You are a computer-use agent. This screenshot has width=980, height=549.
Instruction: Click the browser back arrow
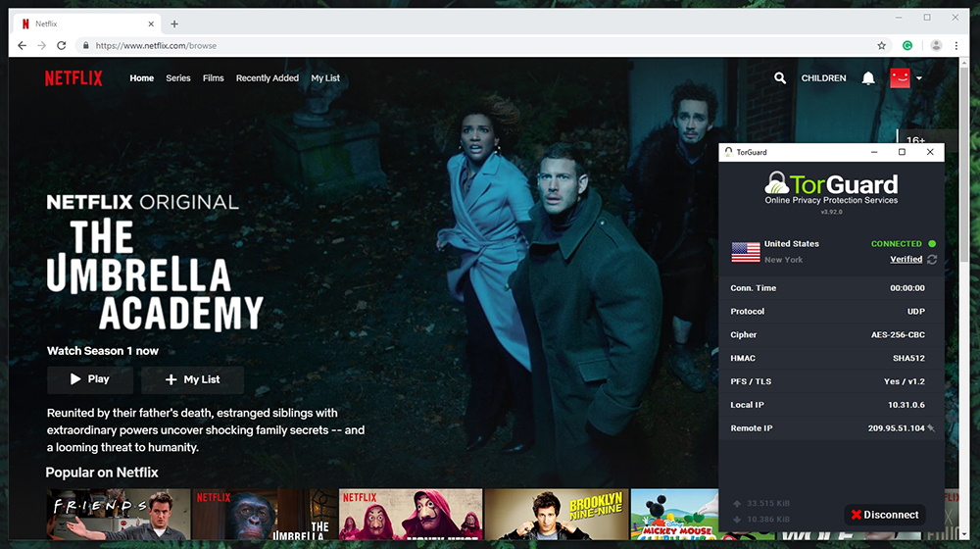click(22, 46)
